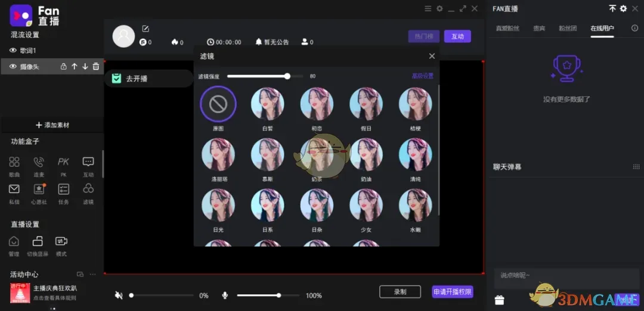Click the microphone icon

(225, 296)
